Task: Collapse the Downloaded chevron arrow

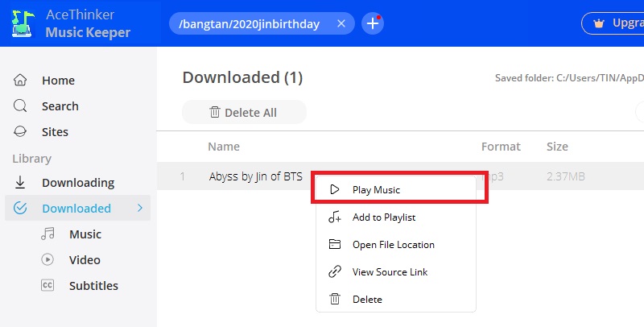Action: coord(140,209)
